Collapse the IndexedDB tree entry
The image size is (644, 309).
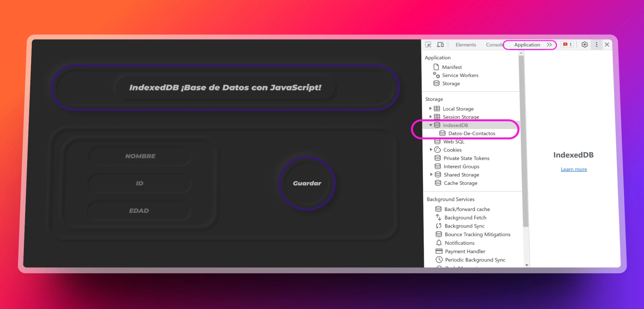pyautogui.click(x=431, y=125)
